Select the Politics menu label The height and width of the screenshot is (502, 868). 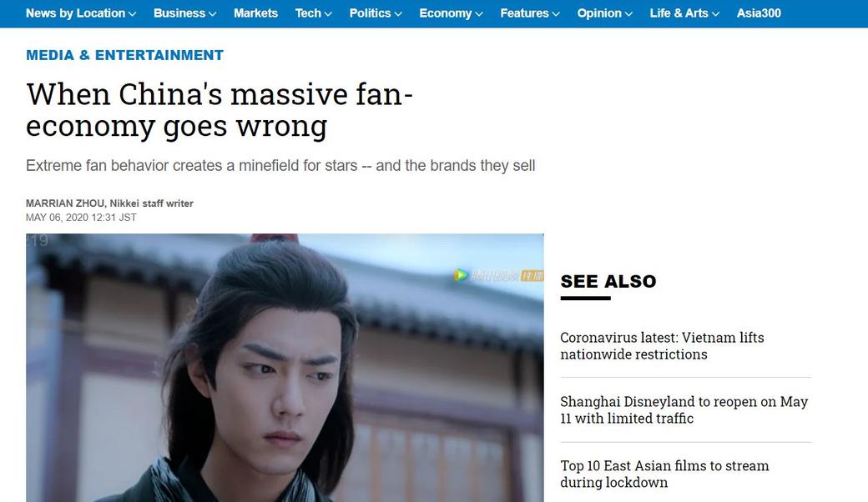pyautogui.click(x=370, y=13)
